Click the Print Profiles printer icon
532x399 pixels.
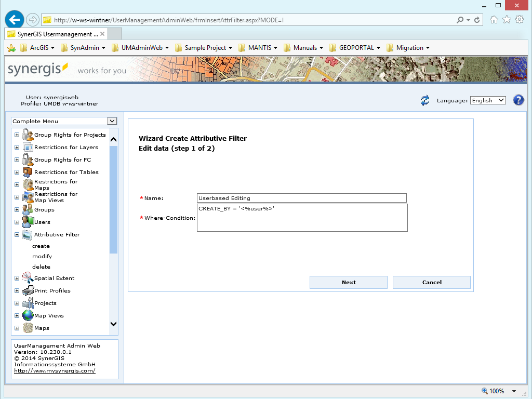(26, 290)
